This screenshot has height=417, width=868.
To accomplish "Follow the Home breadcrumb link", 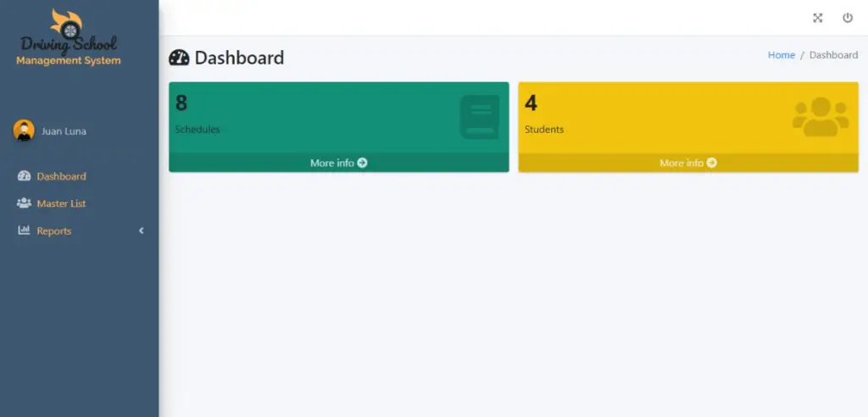I will tap(781, 55).
